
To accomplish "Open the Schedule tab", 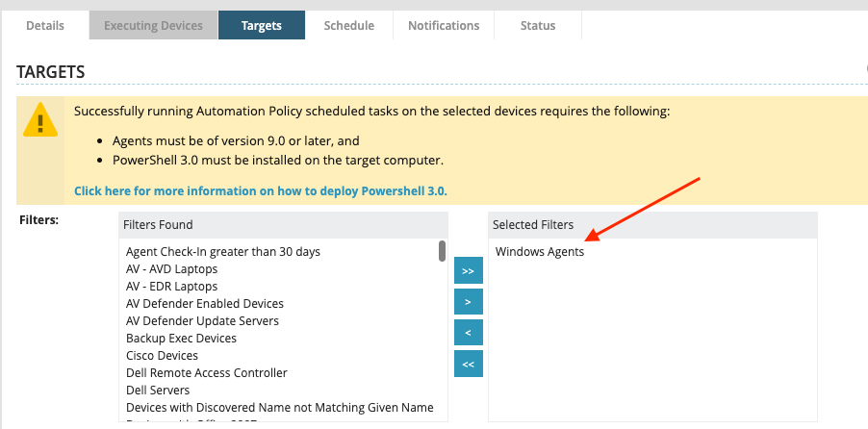I will click(348, 26).
